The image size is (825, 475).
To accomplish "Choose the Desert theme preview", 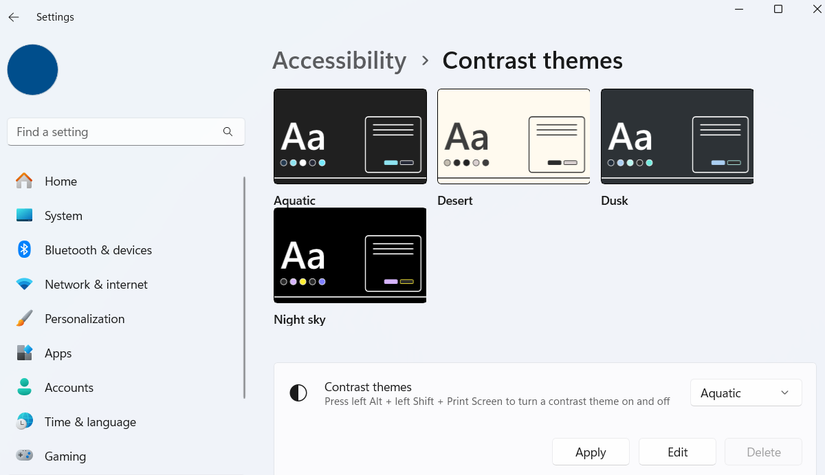I will coord(513,136).
